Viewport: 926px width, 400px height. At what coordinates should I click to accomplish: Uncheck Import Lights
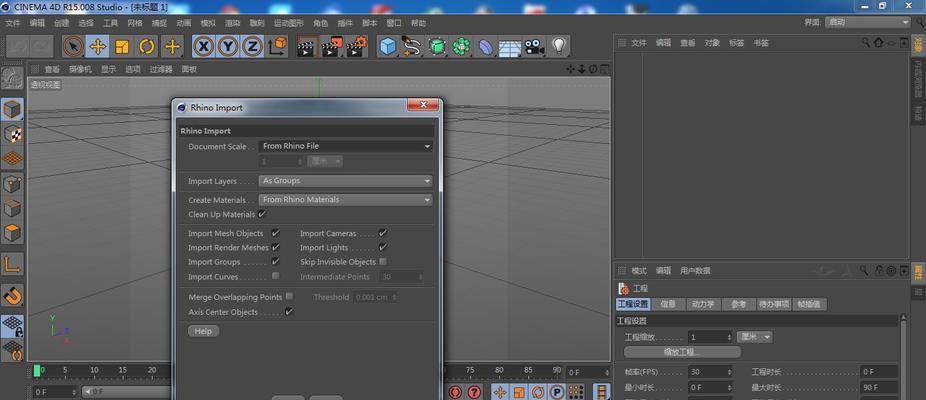pyautogui.click(x=383, y=247)
